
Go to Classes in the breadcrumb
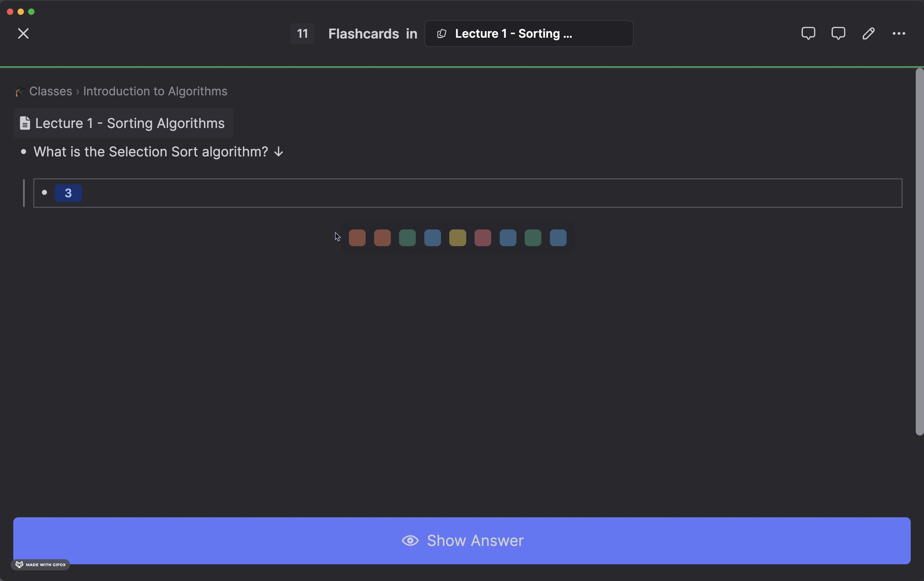click(x=51, y=91)
